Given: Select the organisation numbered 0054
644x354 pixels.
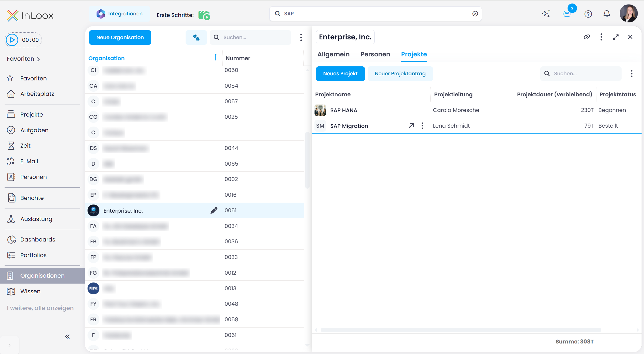Looking at the screenshot, I should click(x=194, y=86).
